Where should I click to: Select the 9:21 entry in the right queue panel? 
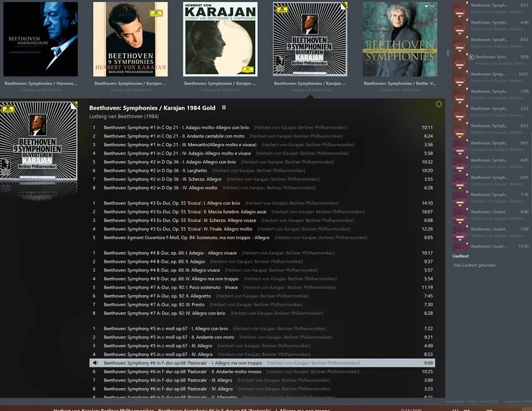[x=490, y=9]
